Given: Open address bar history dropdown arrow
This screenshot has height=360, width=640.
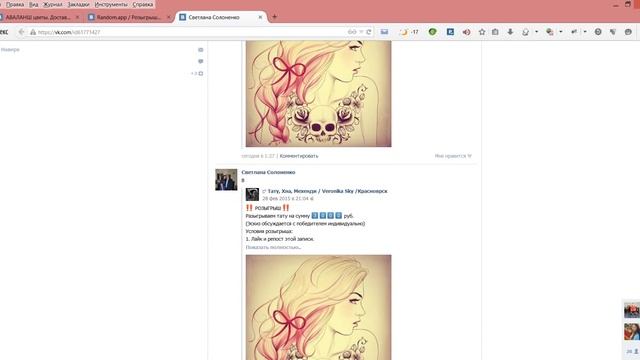Looking at the screenshot, I should pyautogui.click(x=361, y=32).
